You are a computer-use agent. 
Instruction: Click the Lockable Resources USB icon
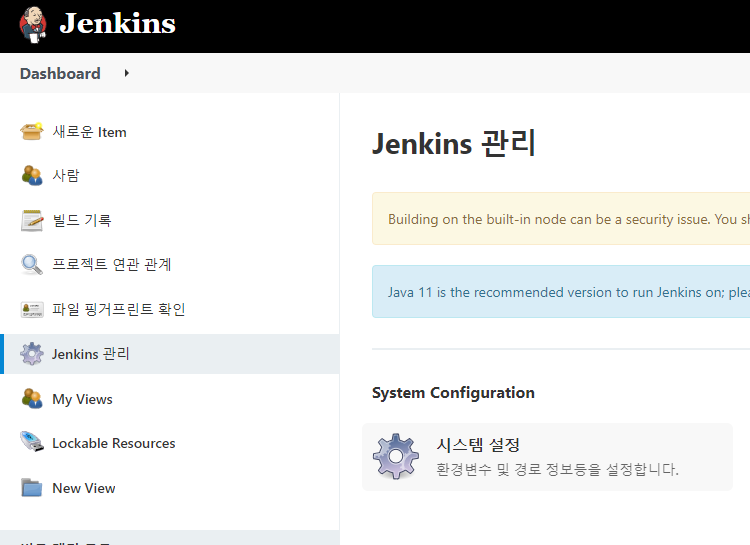pos(32,442)
